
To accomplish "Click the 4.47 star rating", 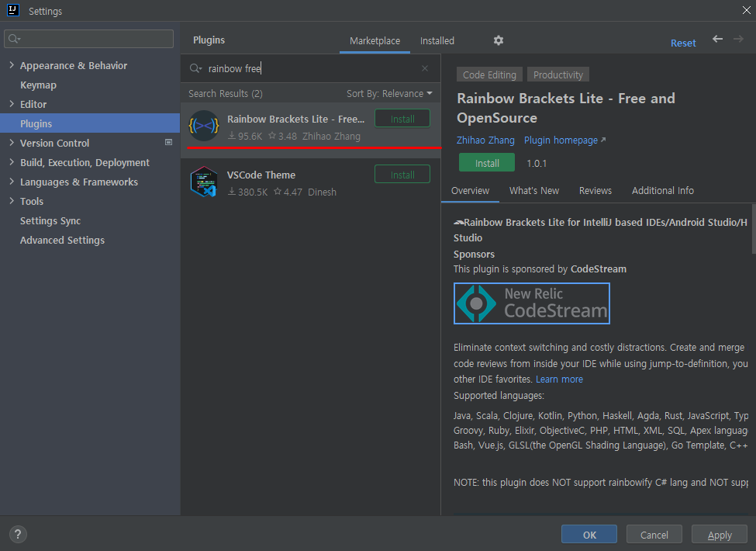I will click(288, 192).
